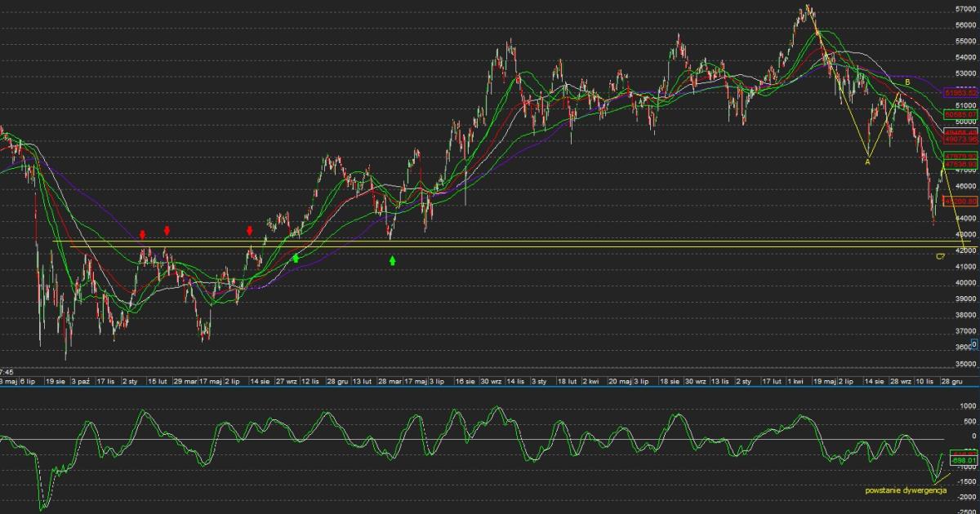Click the 44000 price axis tick
Screen dimensions: 980x514
click(964, 219)
